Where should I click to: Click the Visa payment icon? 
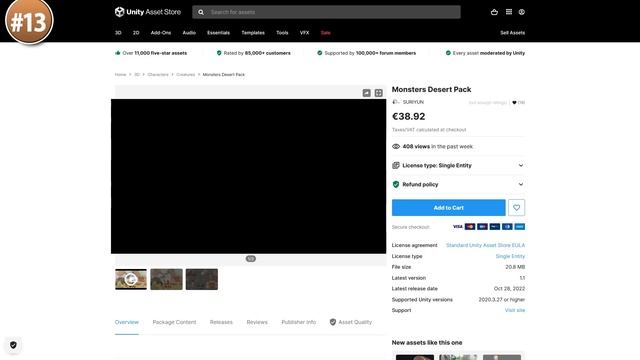click(x=458, y=227)
